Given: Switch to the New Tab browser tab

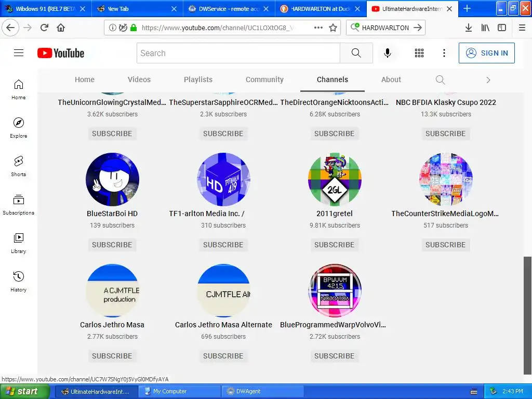Looking at the screenshot, I should coord(137,8).
